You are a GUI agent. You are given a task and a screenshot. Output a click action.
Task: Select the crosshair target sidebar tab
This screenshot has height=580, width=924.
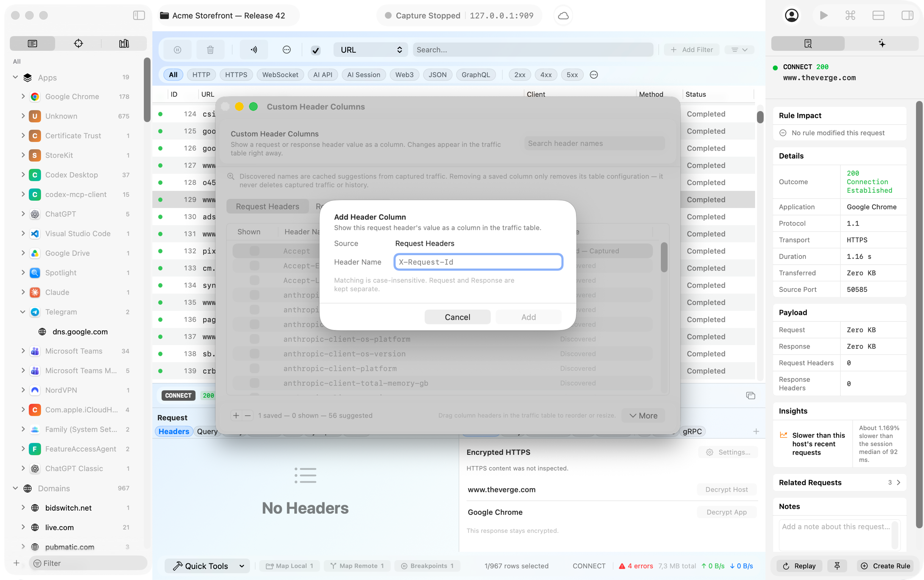tap(78, 43)
